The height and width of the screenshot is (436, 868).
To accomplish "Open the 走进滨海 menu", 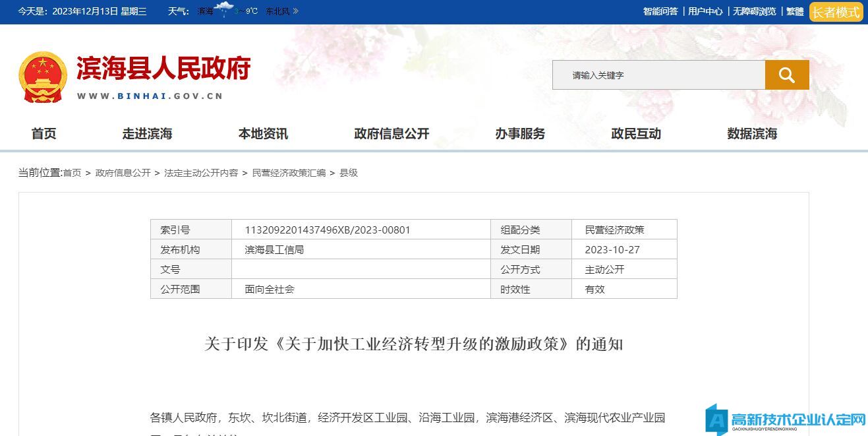I will point(147,134).
